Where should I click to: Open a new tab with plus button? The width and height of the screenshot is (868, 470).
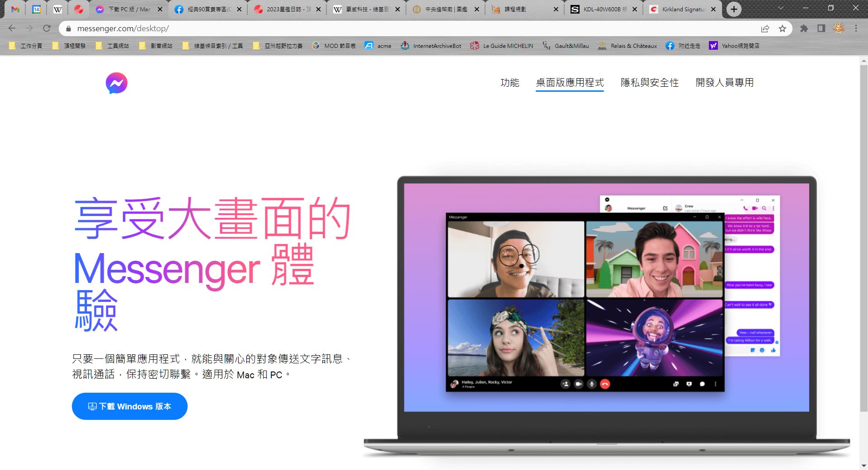click(734, 9)
